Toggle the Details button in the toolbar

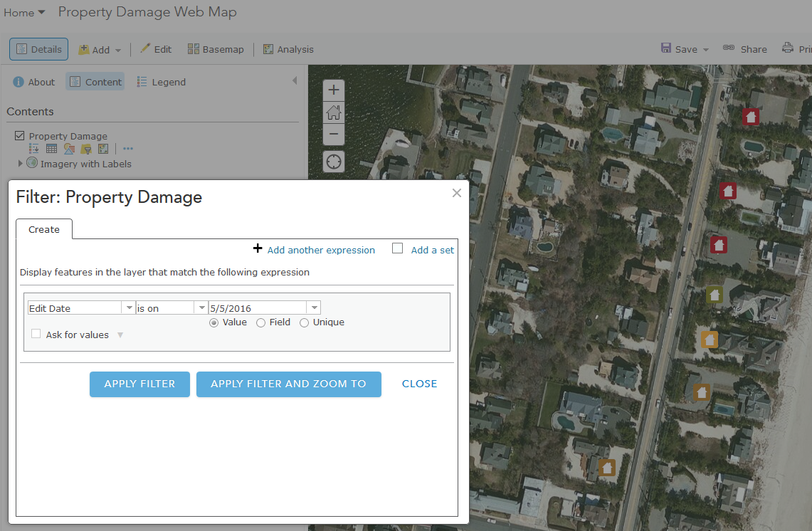[39, 49]
